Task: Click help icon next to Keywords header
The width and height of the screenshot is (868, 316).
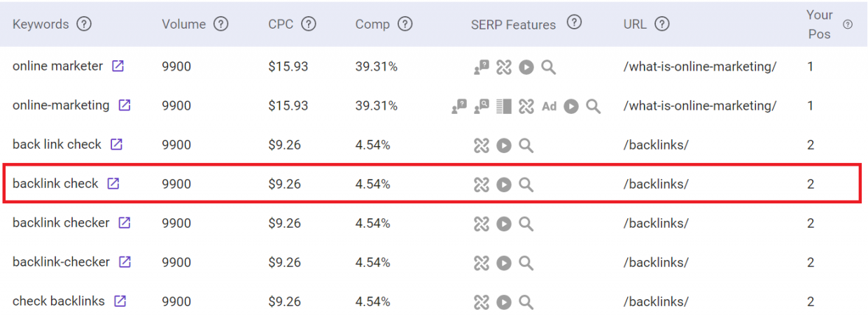Action: click(84, 24)
